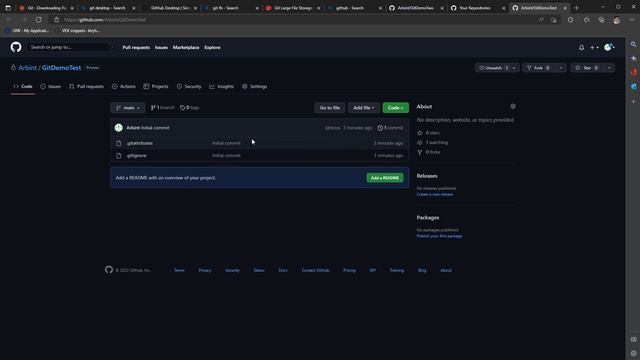
Task: Open the GitHub home logo
Action: tap(16, 47)
